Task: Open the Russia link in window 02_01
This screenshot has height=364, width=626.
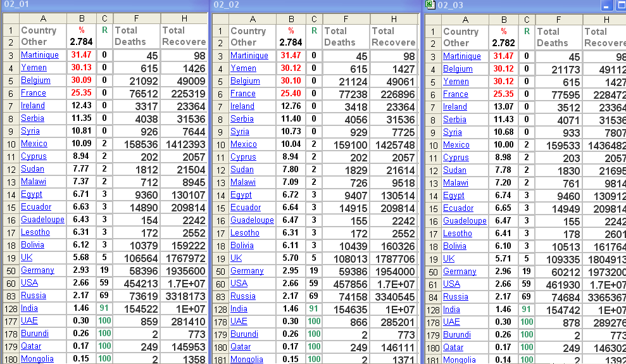Action: [33, 296]
